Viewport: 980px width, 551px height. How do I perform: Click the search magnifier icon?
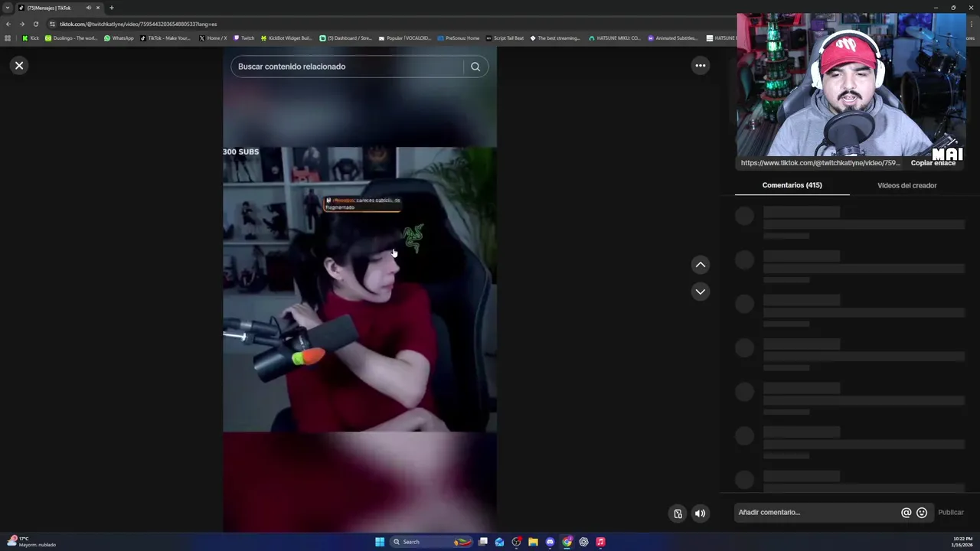[x=475, y=67]
